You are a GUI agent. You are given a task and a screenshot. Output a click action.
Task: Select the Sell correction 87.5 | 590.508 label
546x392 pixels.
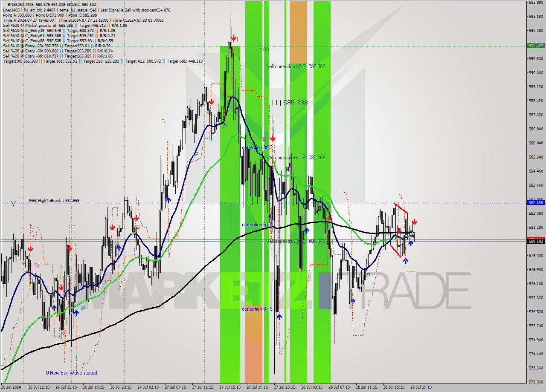[296, 66]
